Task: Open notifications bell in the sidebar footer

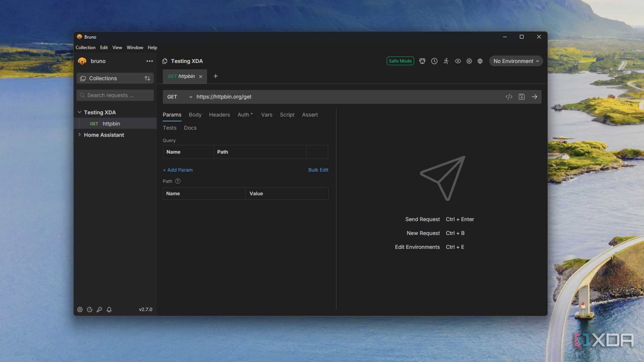Action: pos(109,310)
